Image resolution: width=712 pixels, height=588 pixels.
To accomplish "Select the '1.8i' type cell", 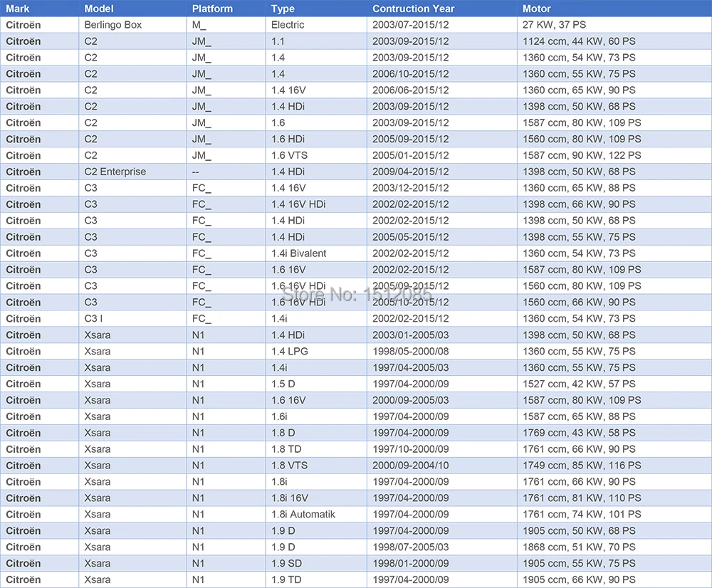I will pyautogui.click(x=316, y=482).
